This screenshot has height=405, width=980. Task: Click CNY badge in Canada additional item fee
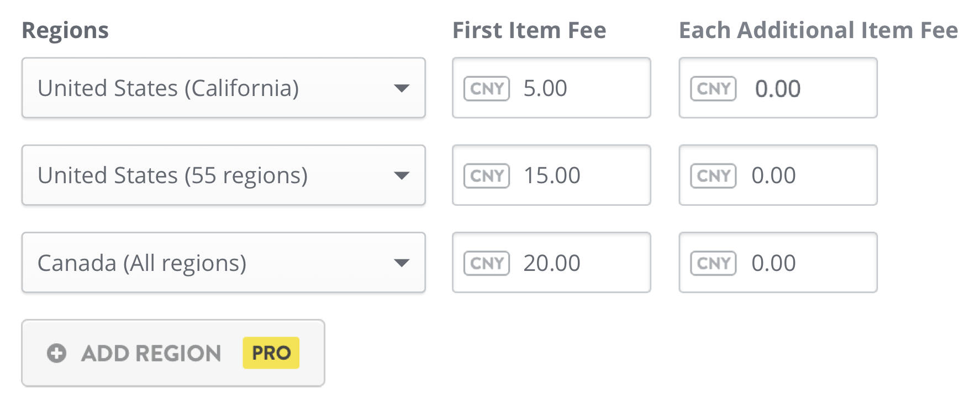click(x=713, y=263)
